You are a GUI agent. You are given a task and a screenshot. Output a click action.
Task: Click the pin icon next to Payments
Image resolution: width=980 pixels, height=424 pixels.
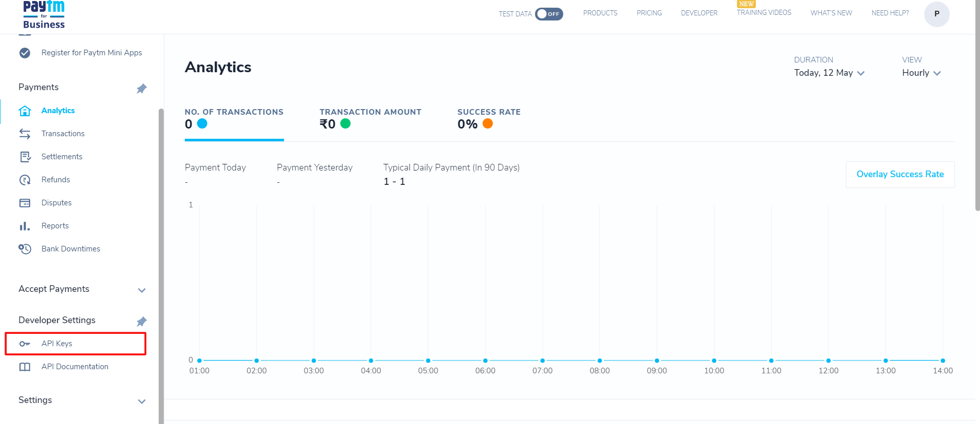click(x=142, y=89)
